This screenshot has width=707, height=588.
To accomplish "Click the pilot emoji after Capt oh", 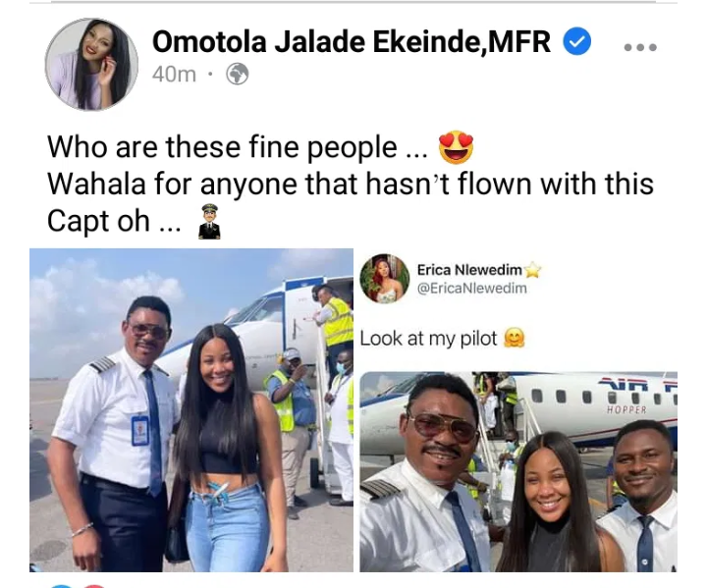I will [x=210, y=221].
